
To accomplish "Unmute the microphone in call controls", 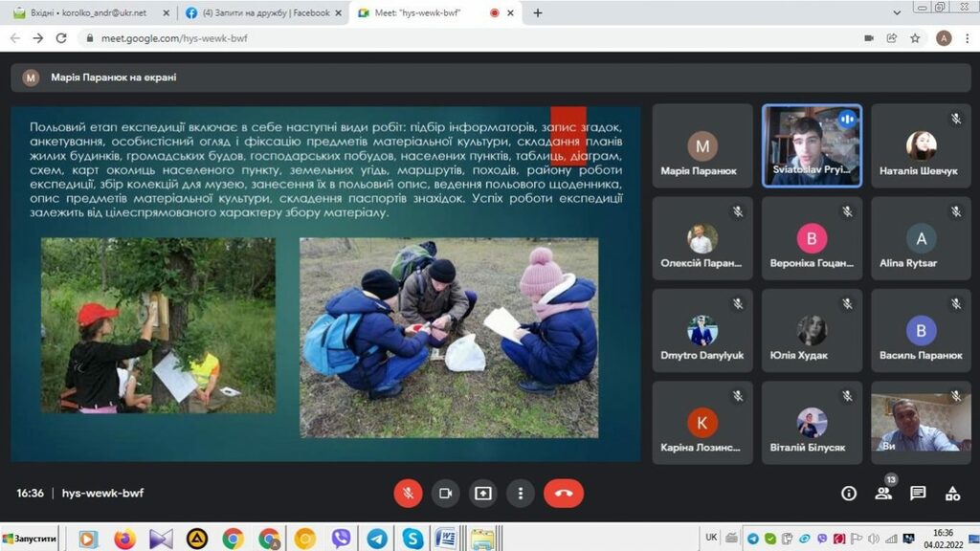I will [x=408, y=494].
